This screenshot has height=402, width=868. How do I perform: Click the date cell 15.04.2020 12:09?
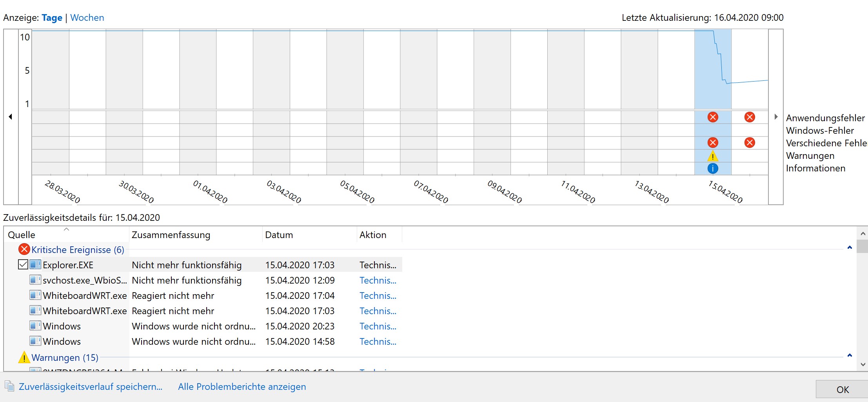(x=300, y=280)
